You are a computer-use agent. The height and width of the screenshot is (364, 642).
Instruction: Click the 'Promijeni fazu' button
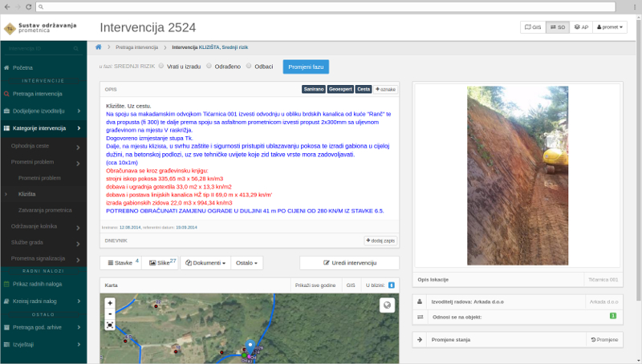pyautogui.click(x=306, y=66)
